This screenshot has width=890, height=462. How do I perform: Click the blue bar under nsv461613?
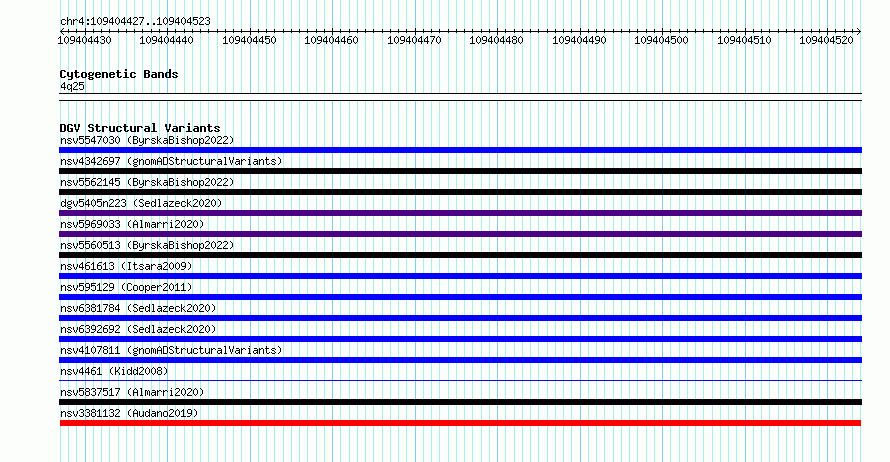460,276
